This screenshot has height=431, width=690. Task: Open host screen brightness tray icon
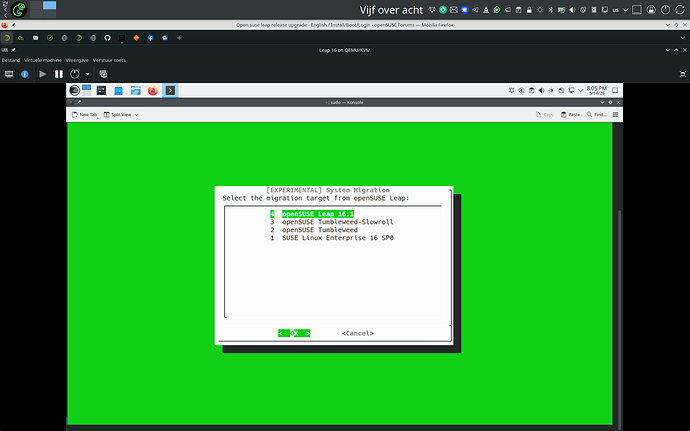(540, 10)
